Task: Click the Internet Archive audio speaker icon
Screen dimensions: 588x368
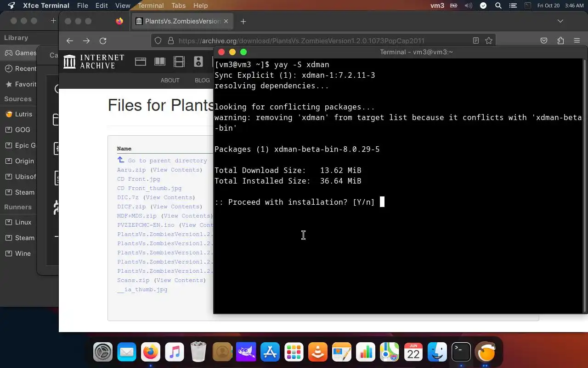Action: click(x=198, y=61)
